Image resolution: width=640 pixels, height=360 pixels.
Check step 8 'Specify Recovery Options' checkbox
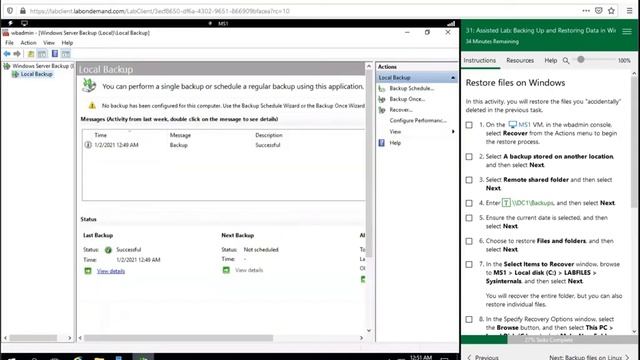click(469, 320)
